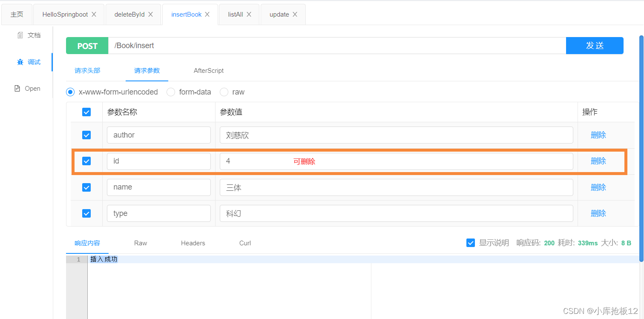Uncheck the author parameter checkbox
644x319 pixels.
coord(86,135)
